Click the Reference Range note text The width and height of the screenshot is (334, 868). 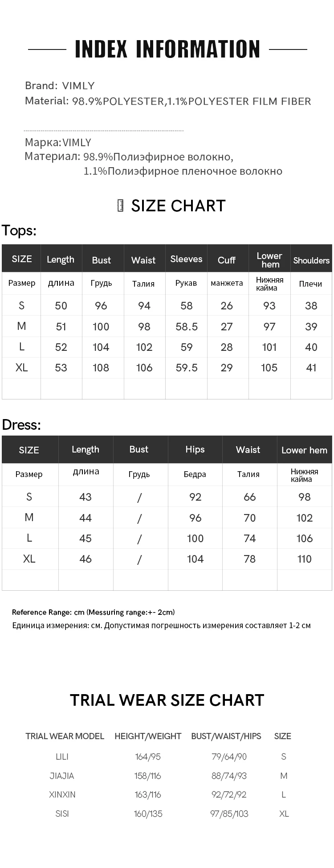coord(94,612)
